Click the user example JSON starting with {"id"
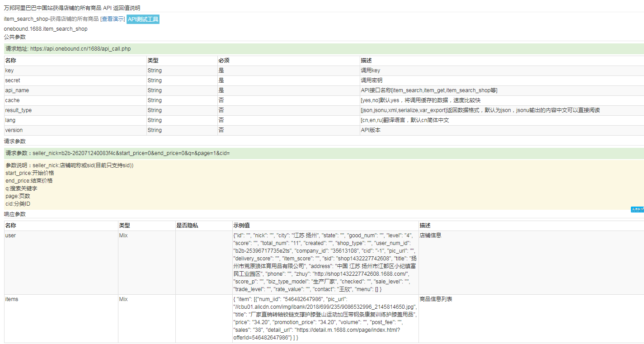The image size is (644, 344). click(x=325, y=263)
